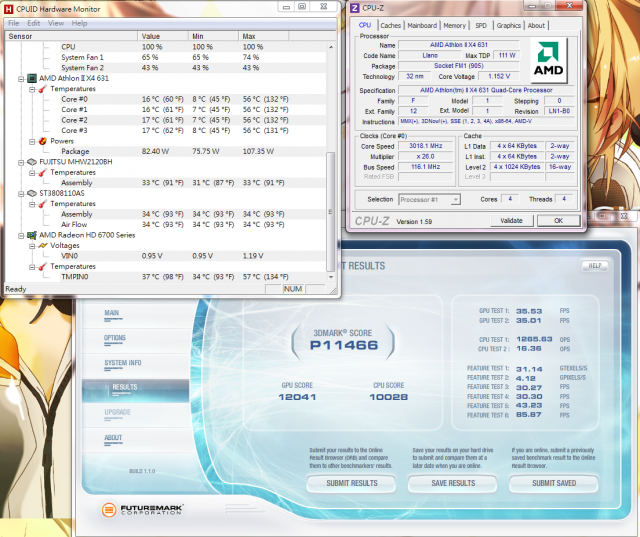Image resolution: width=640 pixels, height=537 pixels.
Task: Click SUBMIT SAVED in 3DMark
Action: click(554, 483)
